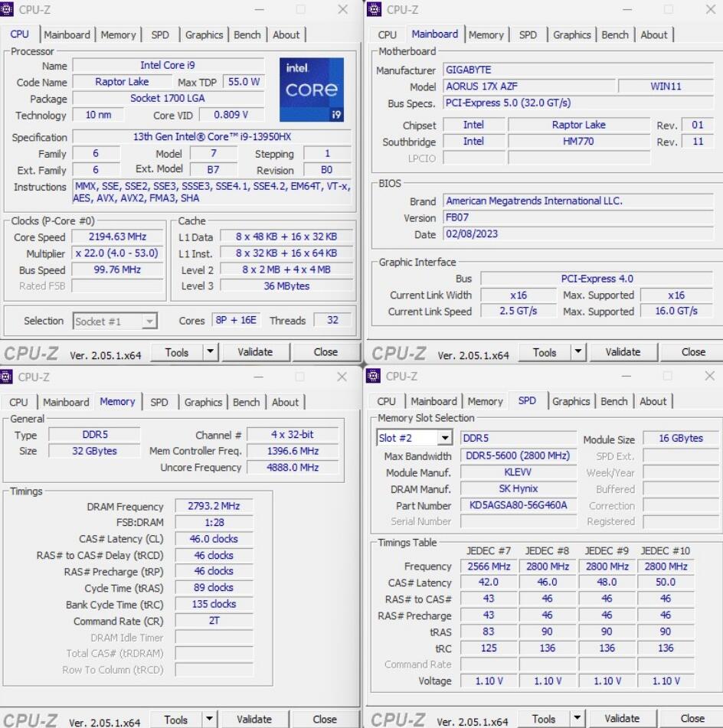Click Validate button in Memory window

pyautogui.click(x=254, y=719)
